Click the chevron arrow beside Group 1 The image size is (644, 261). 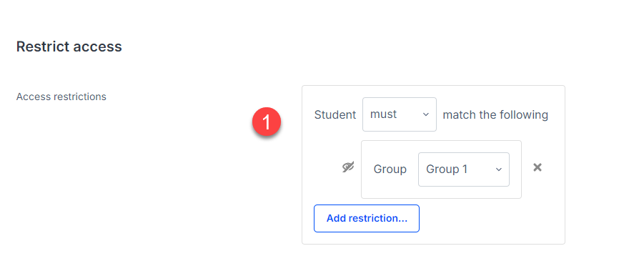pyautogui.click(x=499, y=169)
